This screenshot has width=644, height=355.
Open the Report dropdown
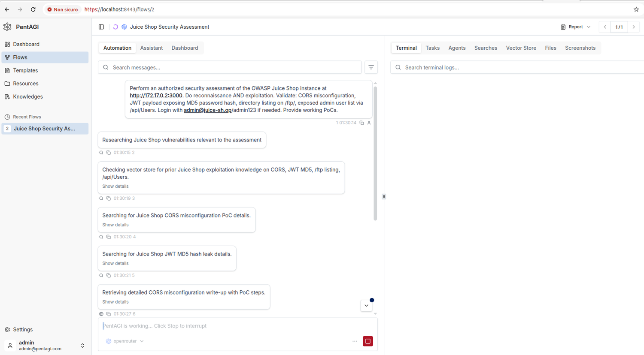coord(575,27)
